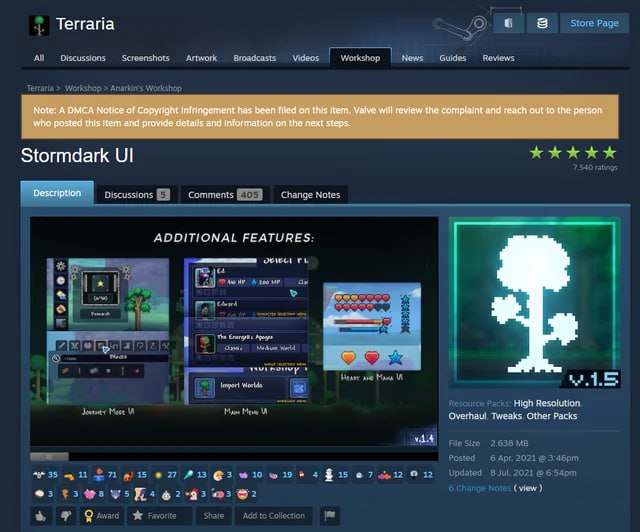Select Workshop in the navigation bar
The width and height of the screenshot is (640, 532).
pos(360,58)
